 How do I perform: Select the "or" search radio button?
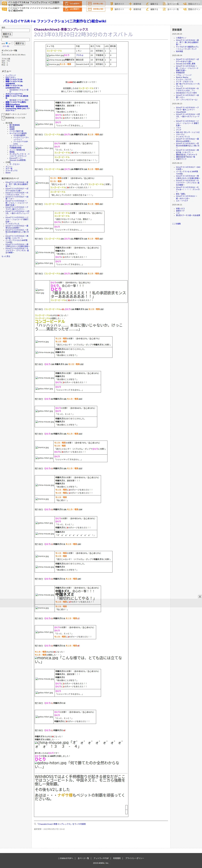click(x=12, y=43)
